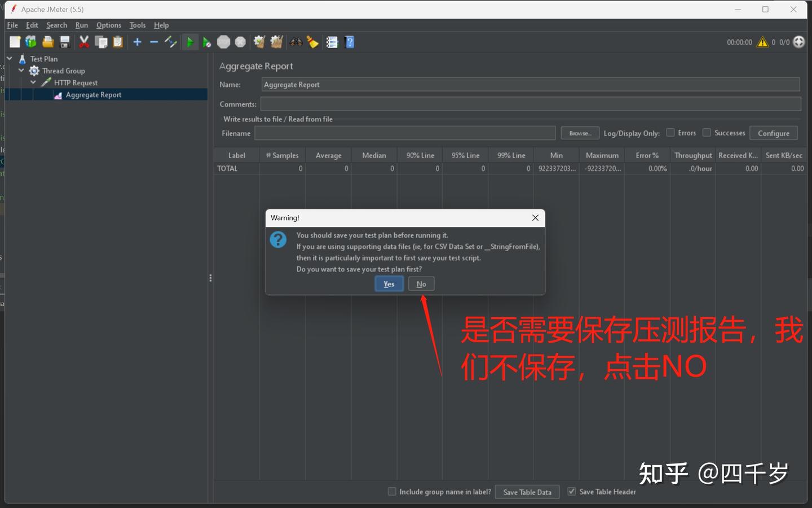Click the Save test plan toolbar icon
The height and width of the screenshot is (508, 812).
tap(64, 42)
